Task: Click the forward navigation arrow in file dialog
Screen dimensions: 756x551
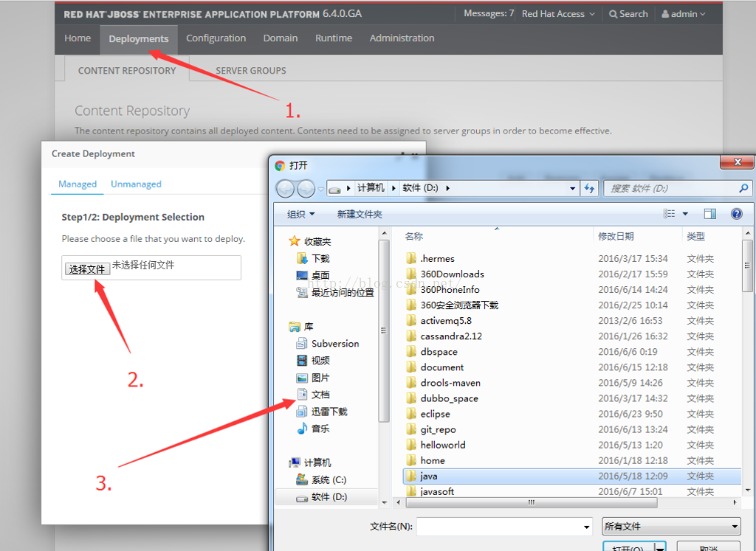Action: click(306, 189)
